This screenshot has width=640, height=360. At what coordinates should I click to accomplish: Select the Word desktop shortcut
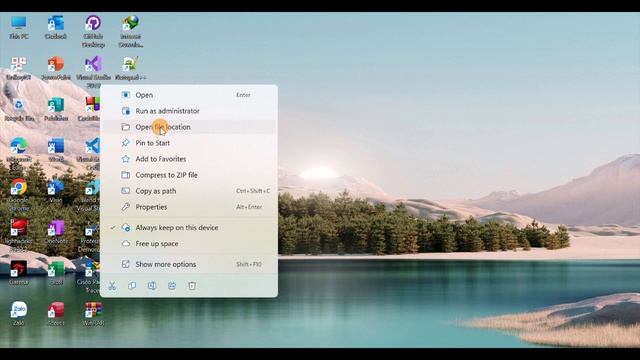(56, 150)
